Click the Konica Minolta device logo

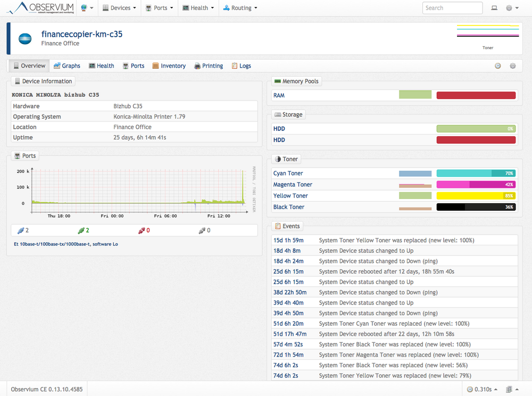[x=25, y=39]
